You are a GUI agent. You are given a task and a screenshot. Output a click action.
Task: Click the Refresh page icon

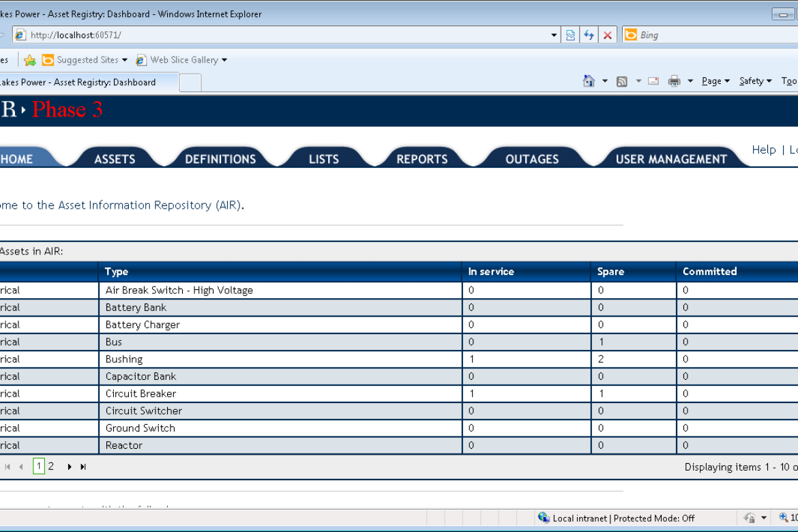pos(589,35)
